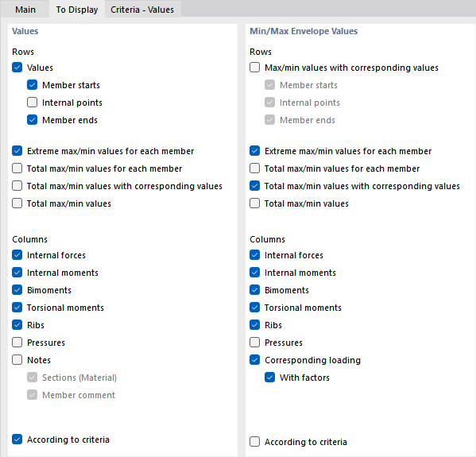The width and height of the screenshot is (476, 457).
Task: Uncheck envelope Total max/min values with corresponding values
Action: pyautogui.click(x=255, y=186)
